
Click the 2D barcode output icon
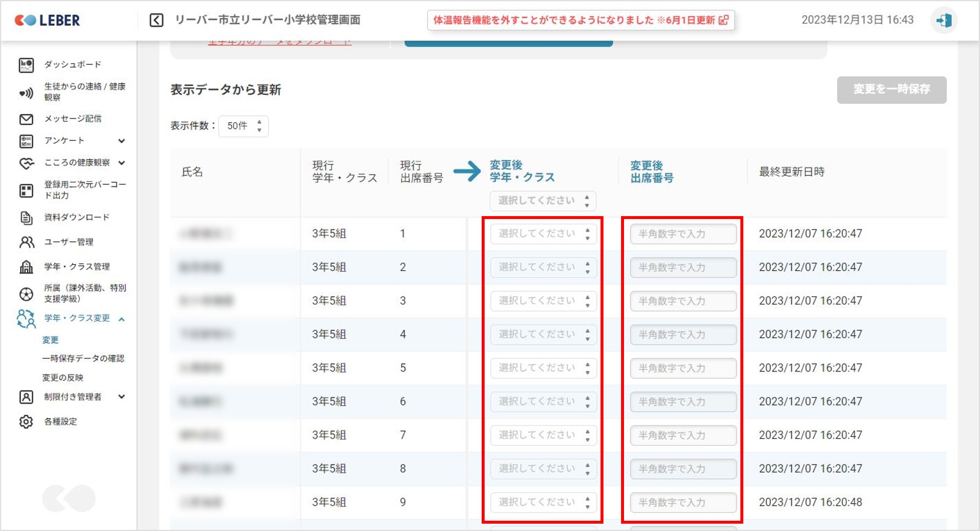(26, 190)
